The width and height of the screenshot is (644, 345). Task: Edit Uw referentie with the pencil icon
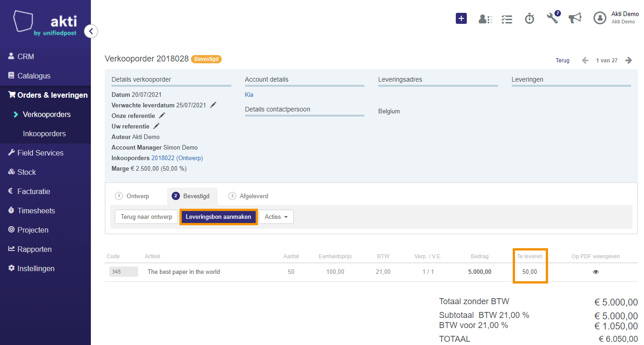click(156, 126)
